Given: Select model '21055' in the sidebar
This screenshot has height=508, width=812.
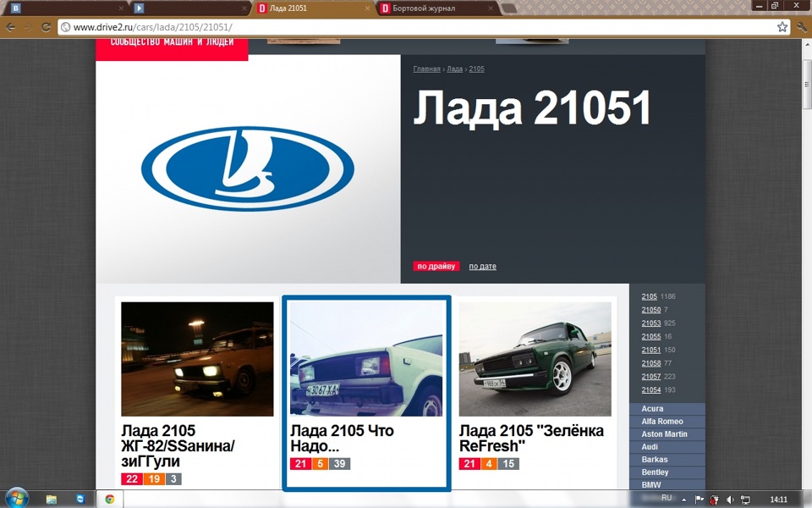Looking at the screenshot, I should pyautogui.click(x=651, y=336).
